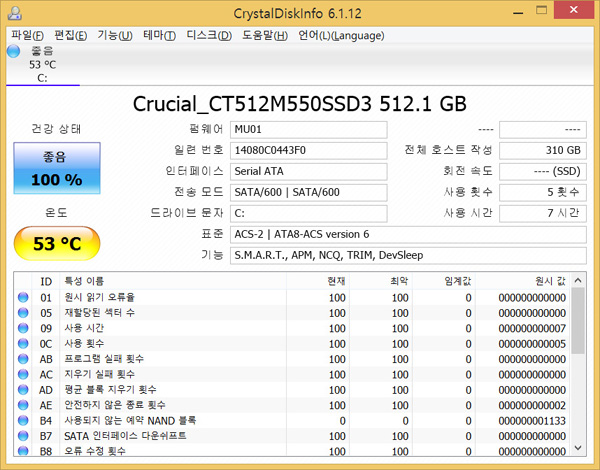Open the 편집(E) menu
The image size is (600, 470).
point(71,36)
